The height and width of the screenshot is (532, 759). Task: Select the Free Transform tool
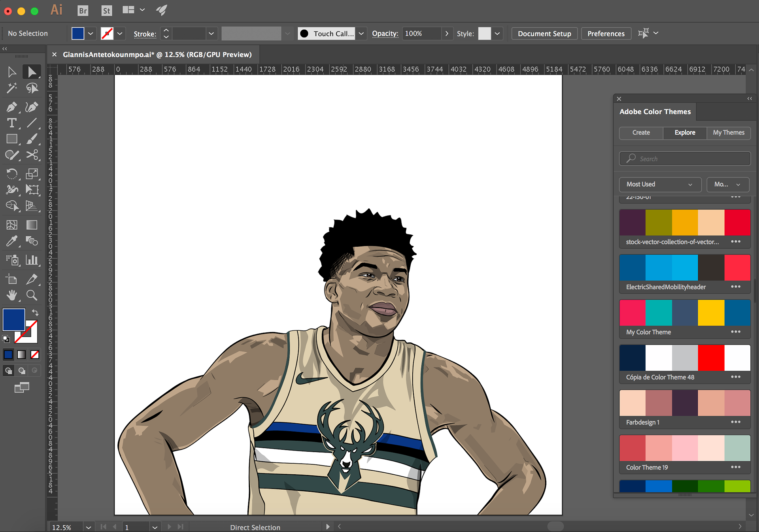32,190
